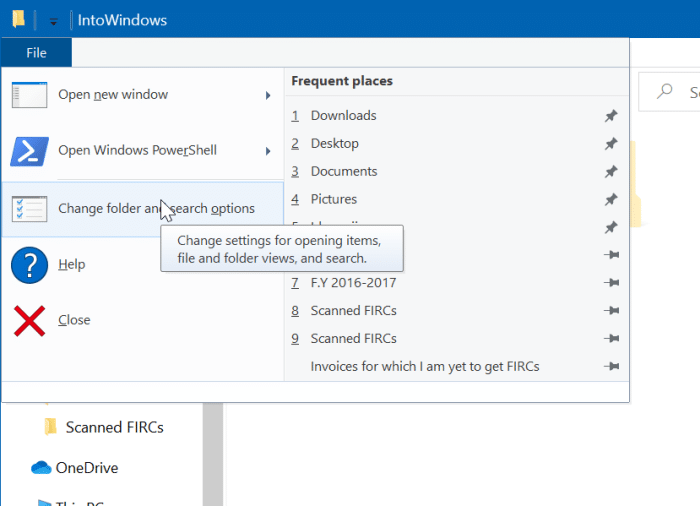
Task: Click the blue Help question mark icon
Action: (x=29, y=265)
